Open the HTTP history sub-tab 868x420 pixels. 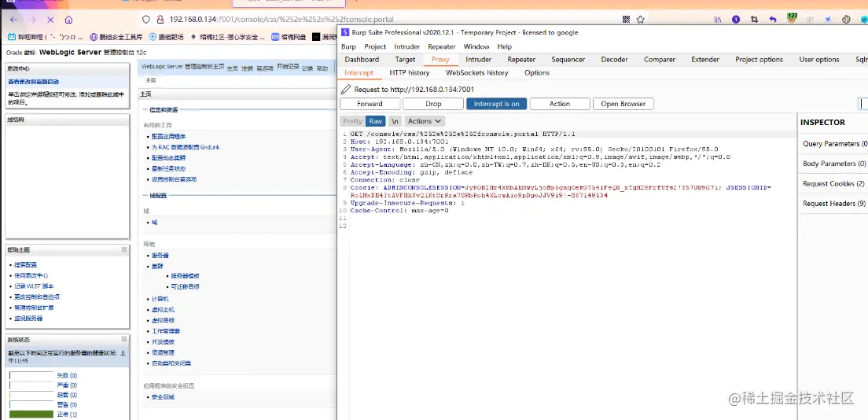pyautogui.click(x=409, y=72)
